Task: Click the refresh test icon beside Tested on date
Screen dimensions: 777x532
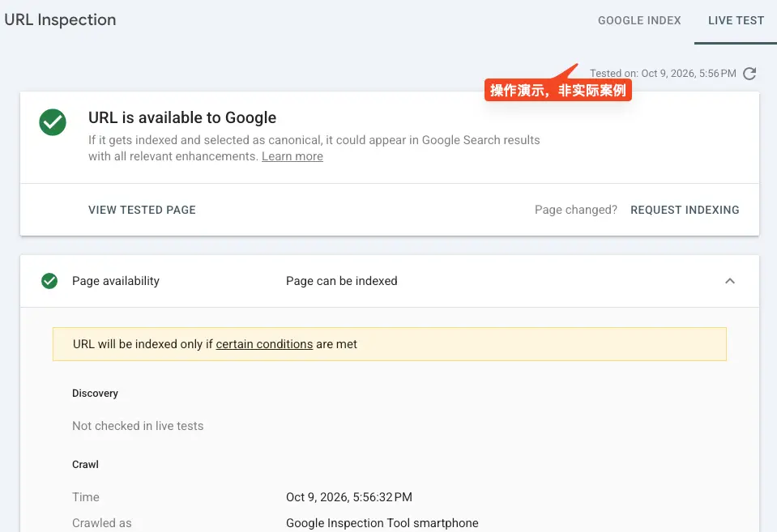Action: click(749, 74)
